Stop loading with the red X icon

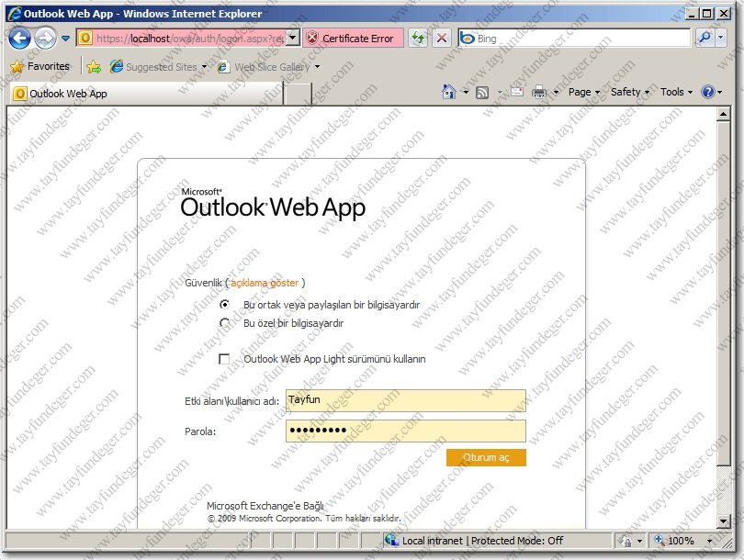pos(442,39)
